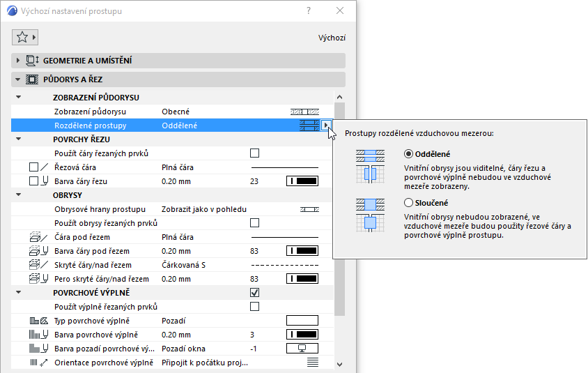
Task: Click the Výchozí label at top right
Action: [332, 38]
